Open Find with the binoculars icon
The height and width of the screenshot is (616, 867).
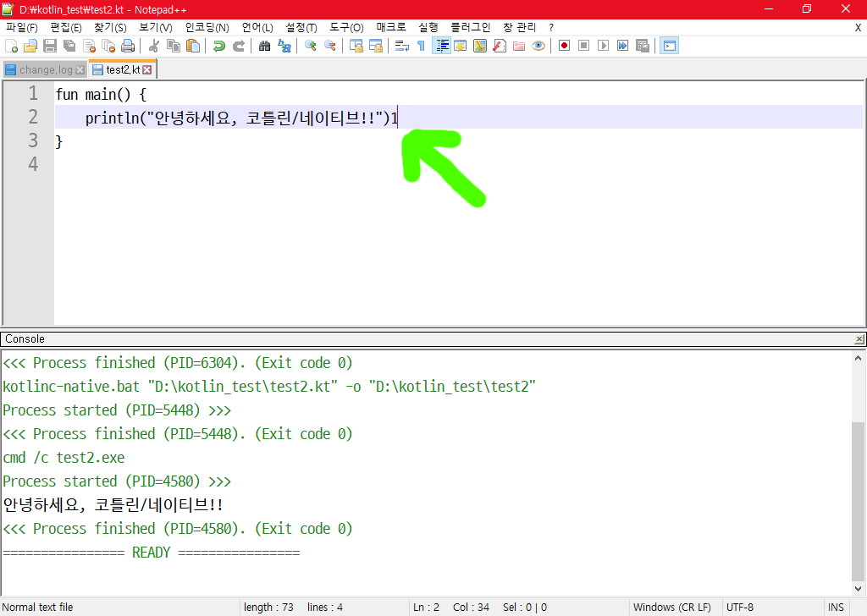pos(264,46)
